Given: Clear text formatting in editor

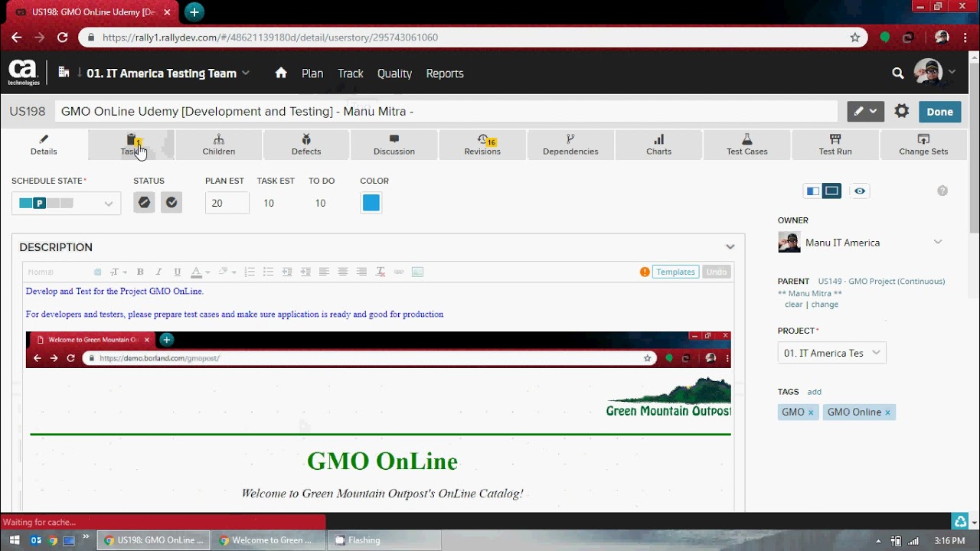Looking at the screenshot, I should [x=381, y=272].
